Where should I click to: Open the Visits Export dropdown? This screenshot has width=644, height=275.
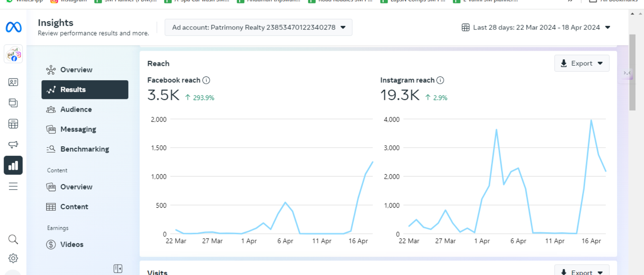click(582, 271)
